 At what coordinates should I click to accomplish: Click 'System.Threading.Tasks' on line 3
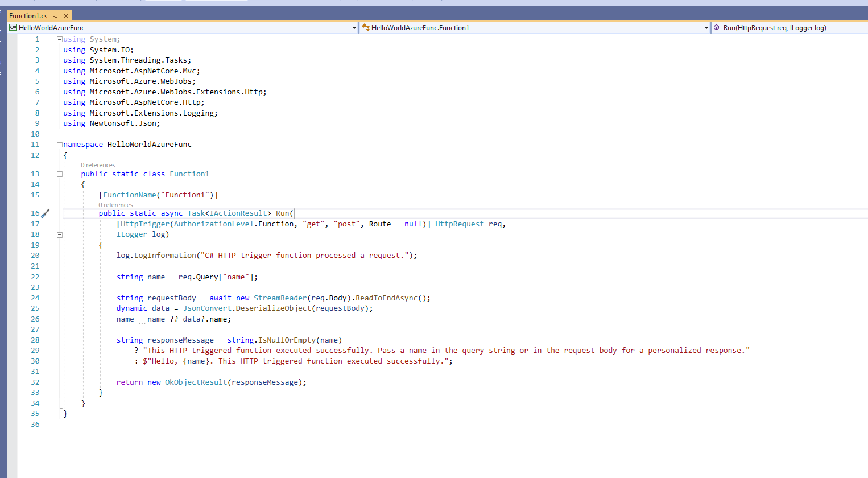[139, 60]
